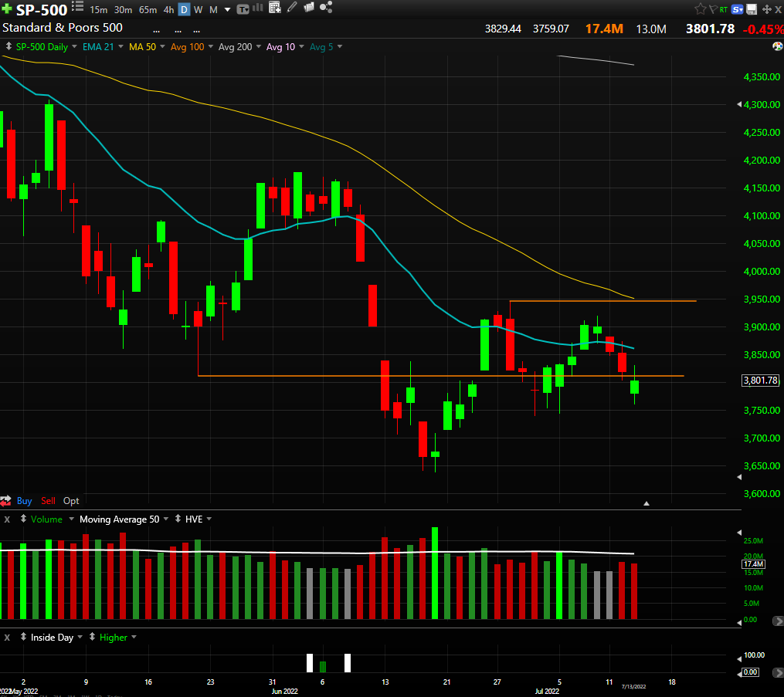Click the move arrows beside SP-500 Daily

coord(8,46)
